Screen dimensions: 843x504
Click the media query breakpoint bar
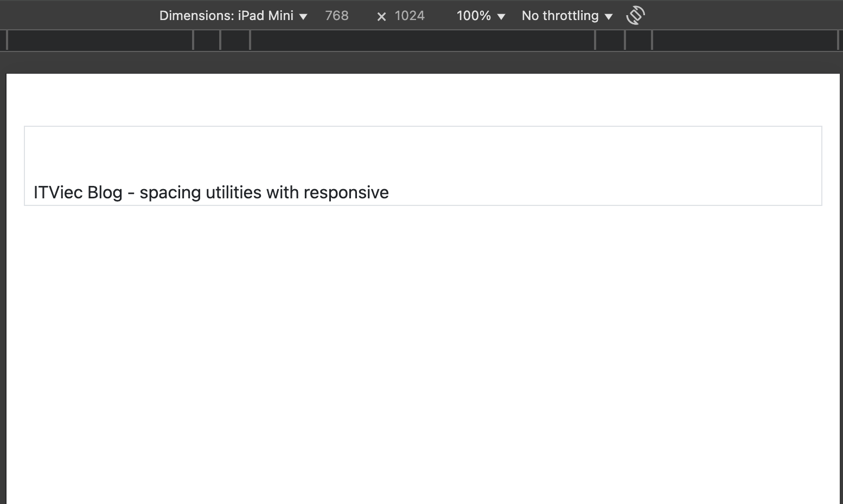point(421,40)
